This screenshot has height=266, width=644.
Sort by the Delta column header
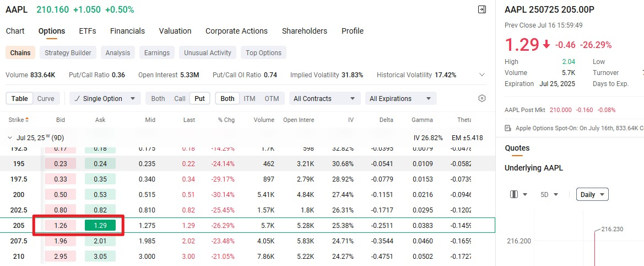(x=386, y=120)
